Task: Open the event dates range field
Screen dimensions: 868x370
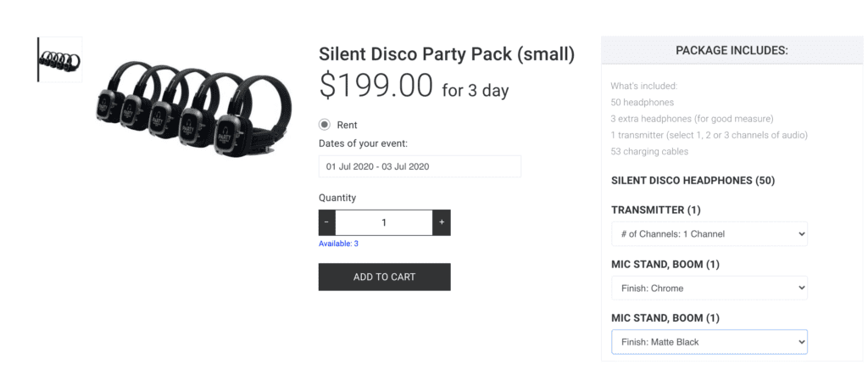Action: 420,166
